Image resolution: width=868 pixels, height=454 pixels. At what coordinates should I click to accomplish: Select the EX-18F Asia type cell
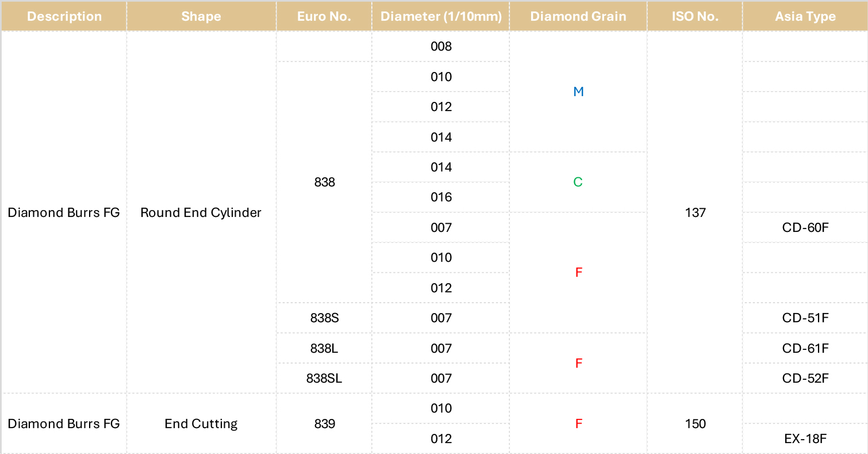pos(805,438)
